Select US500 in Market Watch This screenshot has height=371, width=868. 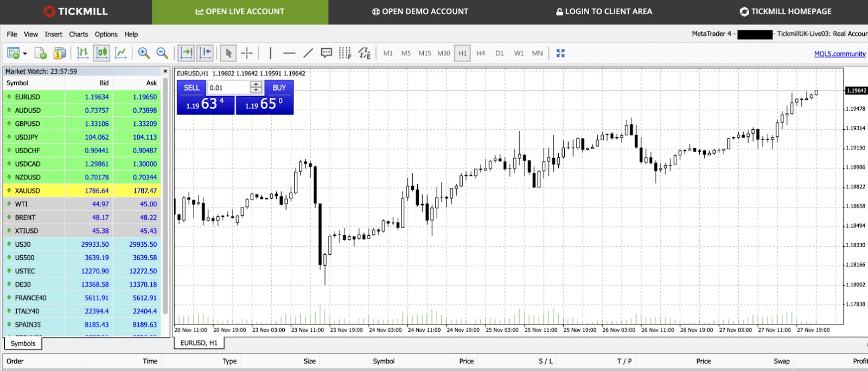coord(82,257)
